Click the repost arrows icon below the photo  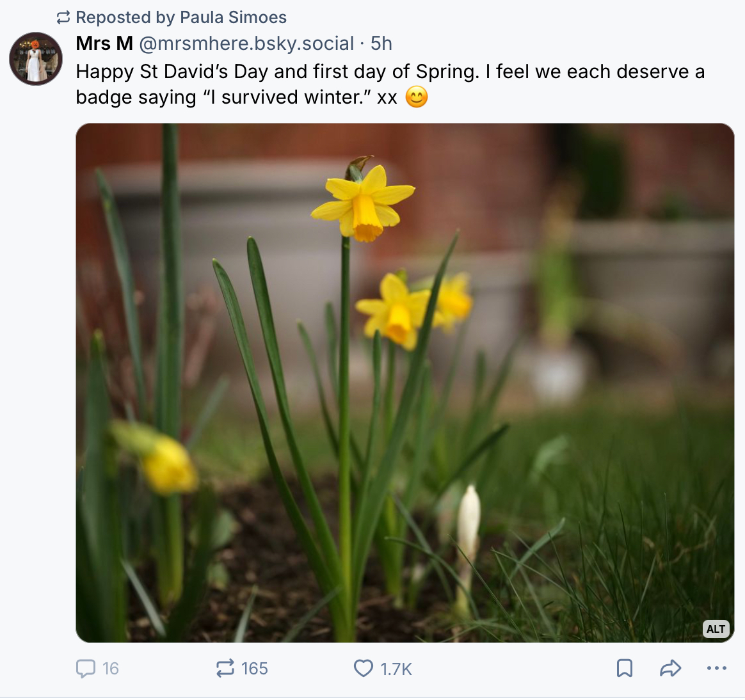tap(225, 669)
